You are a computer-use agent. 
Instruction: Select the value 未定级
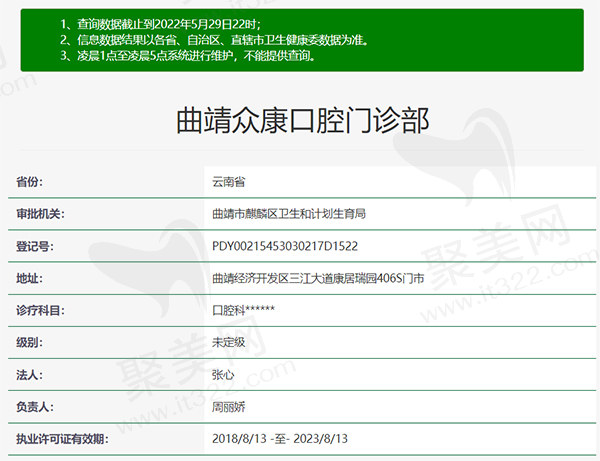(228, 342)
